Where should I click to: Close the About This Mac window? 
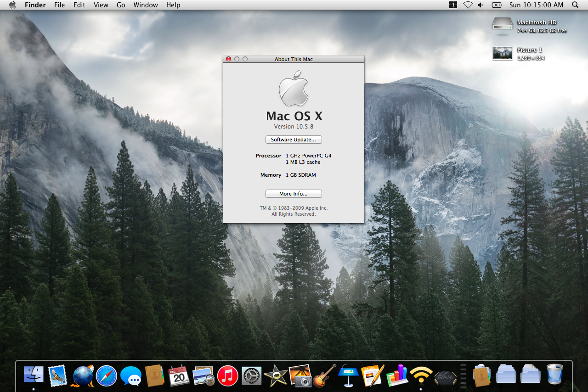pos(229,59)
